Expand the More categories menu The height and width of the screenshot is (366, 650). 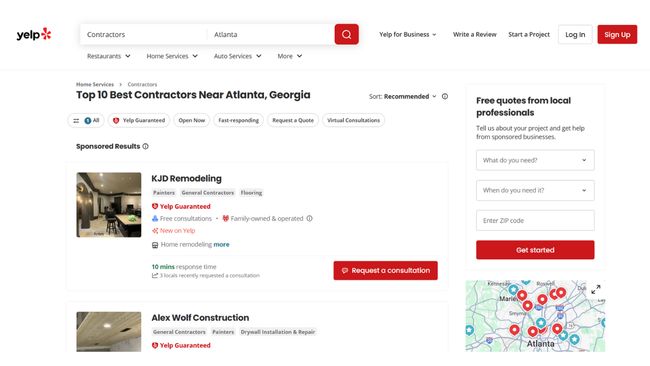tap(290, 56)
